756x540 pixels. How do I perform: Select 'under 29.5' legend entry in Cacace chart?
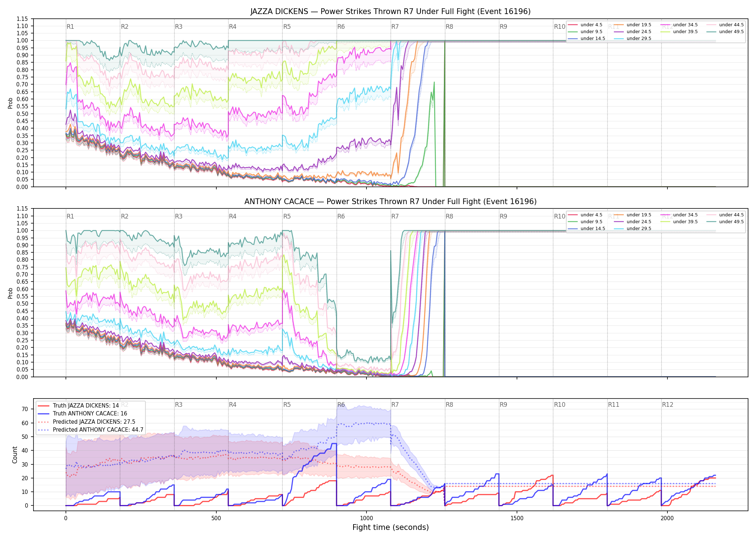point(633,229)
